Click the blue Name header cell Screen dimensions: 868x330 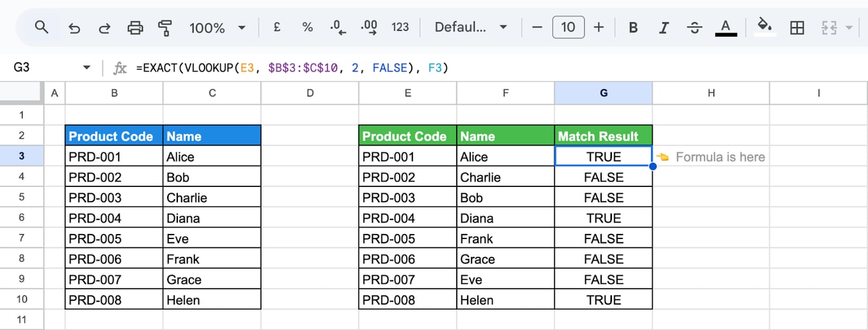tap(212, 136)
